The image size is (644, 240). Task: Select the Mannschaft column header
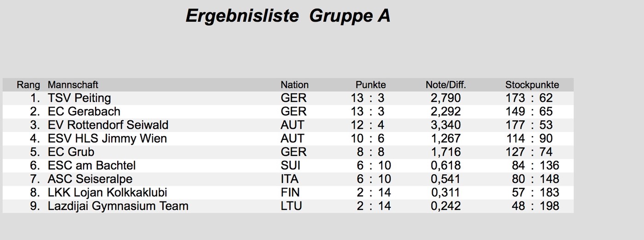pyautogui.click(x=73, y=85)
